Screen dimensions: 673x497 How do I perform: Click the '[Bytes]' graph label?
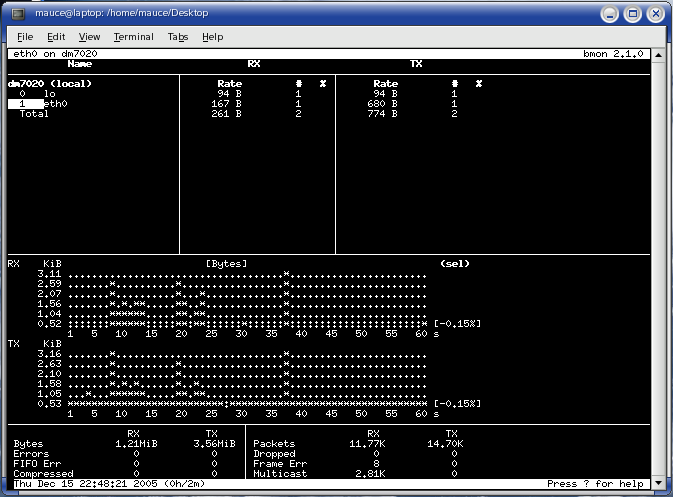(x=227, y=264)
